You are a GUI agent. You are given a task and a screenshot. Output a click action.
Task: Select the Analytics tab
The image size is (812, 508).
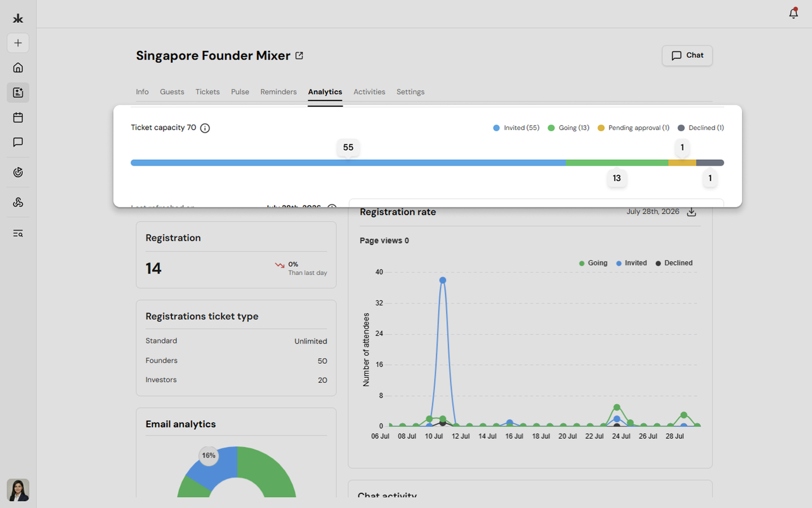tap(325, 92)
